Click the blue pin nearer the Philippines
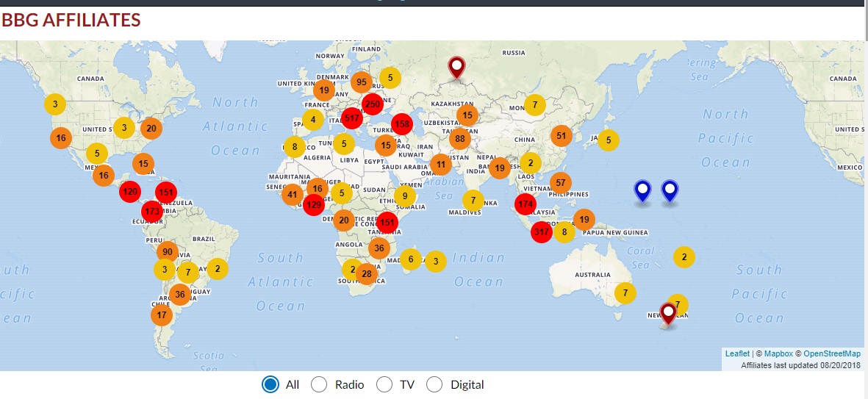 (x=642, y=192)
